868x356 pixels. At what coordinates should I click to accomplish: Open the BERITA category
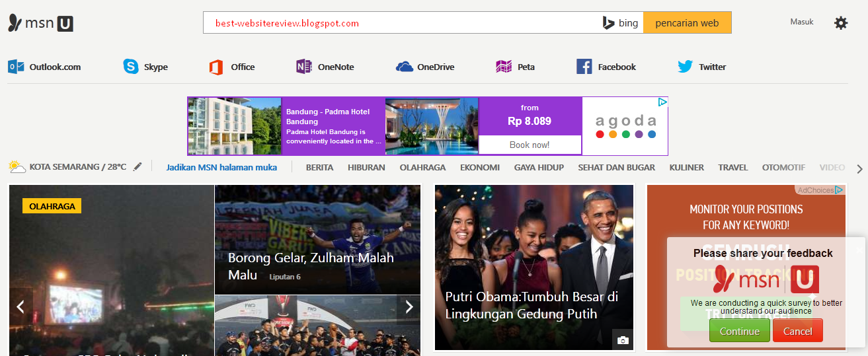pos(319,168)
